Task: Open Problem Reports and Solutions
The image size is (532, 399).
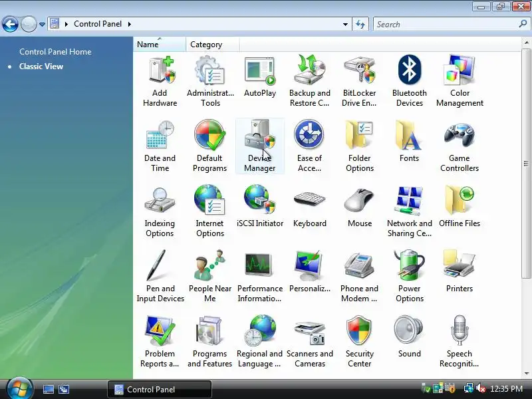Action: (x=160, y=342)
